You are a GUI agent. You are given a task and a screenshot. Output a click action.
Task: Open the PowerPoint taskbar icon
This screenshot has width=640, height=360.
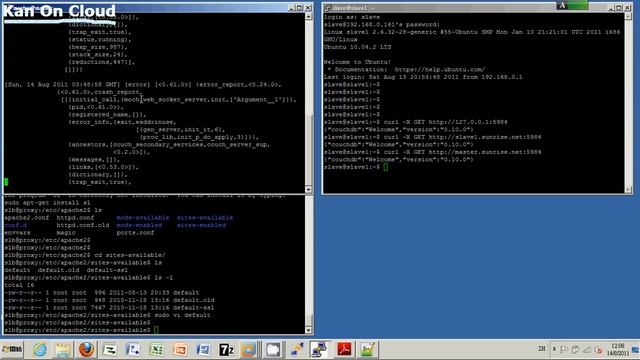point(180,349)
